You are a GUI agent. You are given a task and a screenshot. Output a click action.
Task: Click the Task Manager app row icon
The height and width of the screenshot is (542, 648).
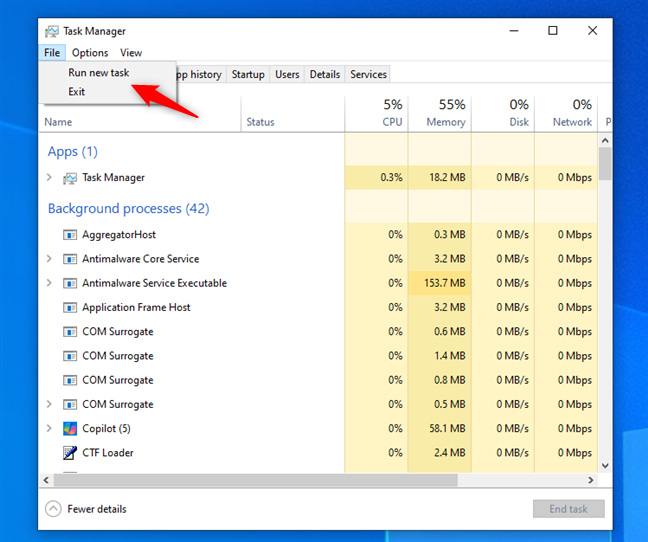[69, 178]
